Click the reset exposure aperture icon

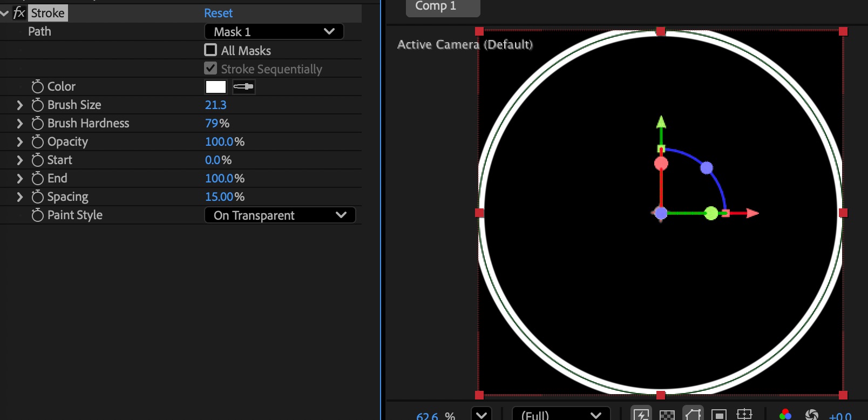[811, 415]
